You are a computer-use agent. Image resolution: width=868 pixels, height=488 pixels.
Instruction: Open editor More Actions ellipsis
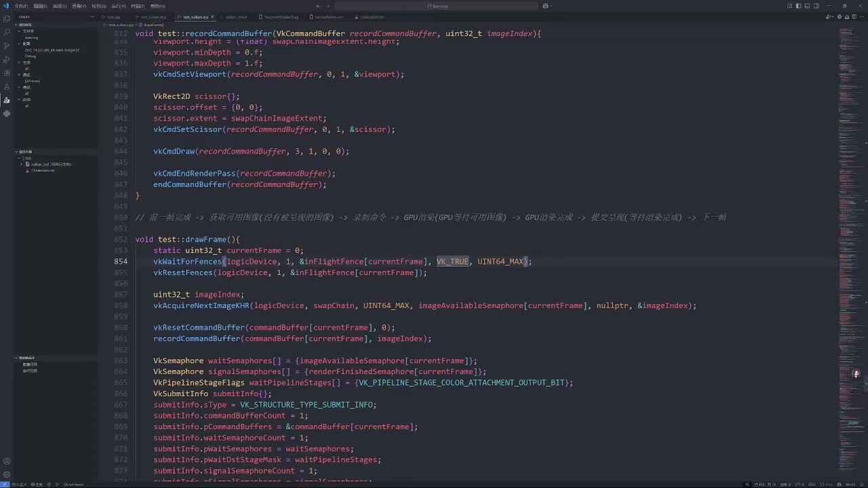863,17
